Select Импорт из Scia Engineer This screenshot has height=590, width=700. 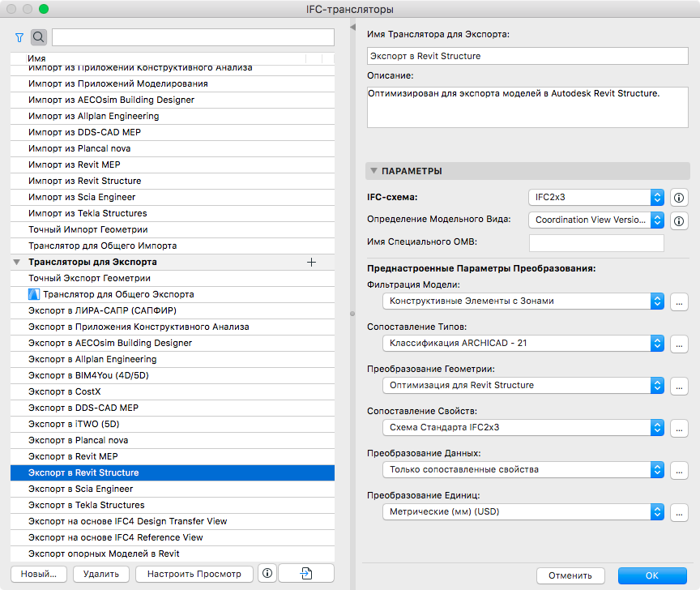click(173, 198)
